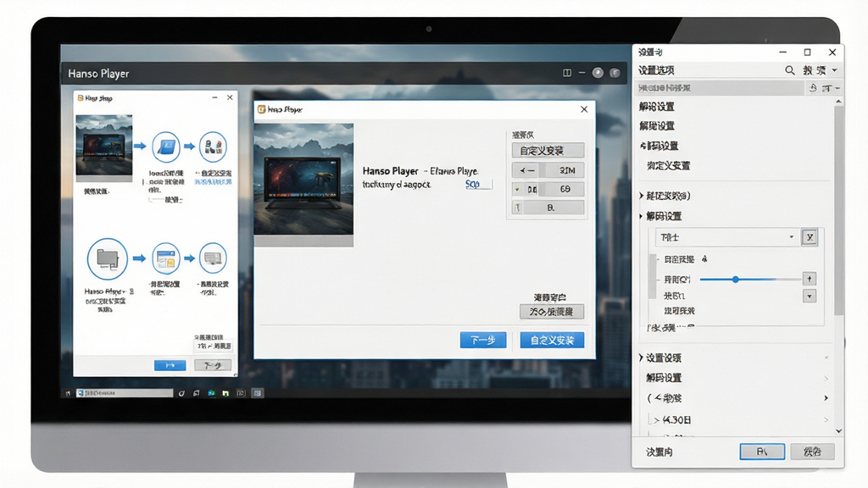Screen dimensions: 868x488
Task: Click the plus stepper button beside the slider
Action: point(810,279)
